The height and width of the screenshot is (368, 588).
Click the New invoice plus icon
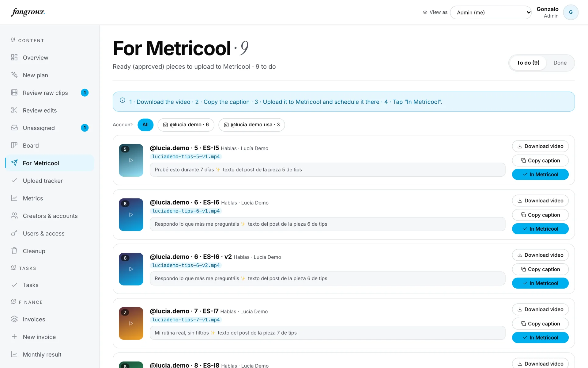14,337
